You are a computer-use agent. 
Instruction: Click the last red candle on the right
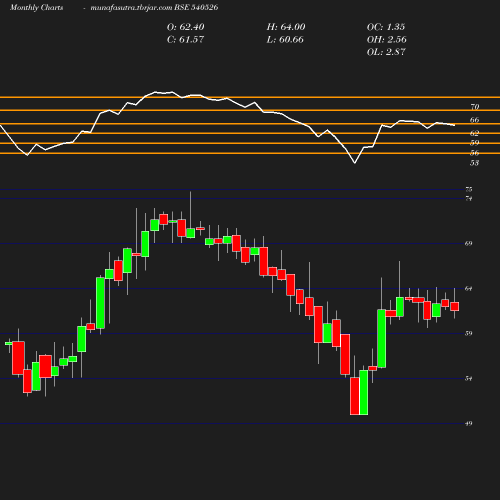[455, 306]
